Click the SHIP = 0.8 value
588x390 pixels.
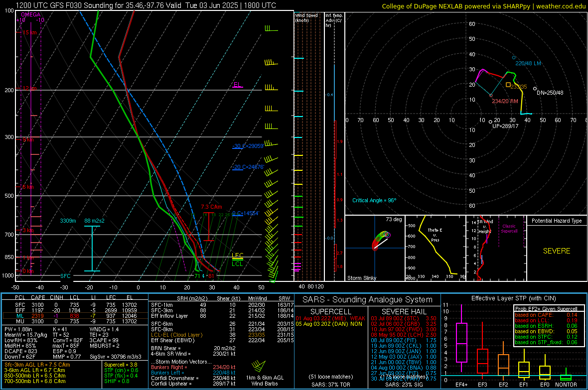[117, 381]
